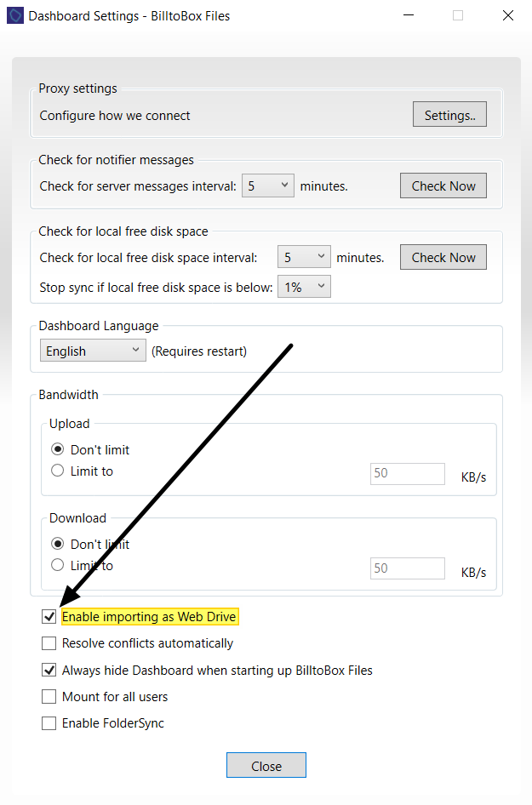Click 'Check for server messages interval:' label
Screen dimensions: 532x805
click(x=138, y=186)
